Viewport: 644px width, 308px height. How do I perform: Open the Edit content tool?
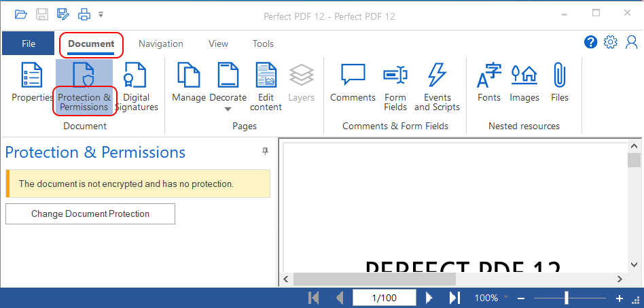click(266, 86)
